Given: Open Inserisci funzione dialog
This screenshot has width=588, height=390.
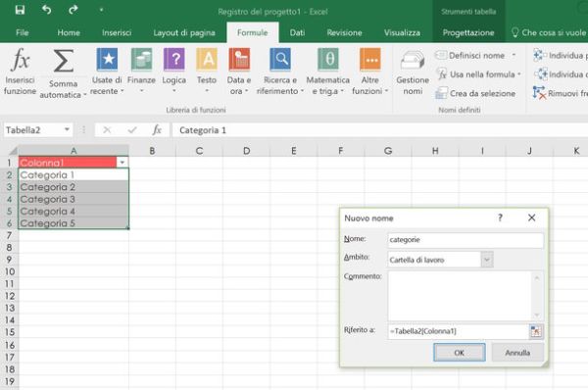Looking at the screenshot, I should pyautogui.click(x=20, y=72).
